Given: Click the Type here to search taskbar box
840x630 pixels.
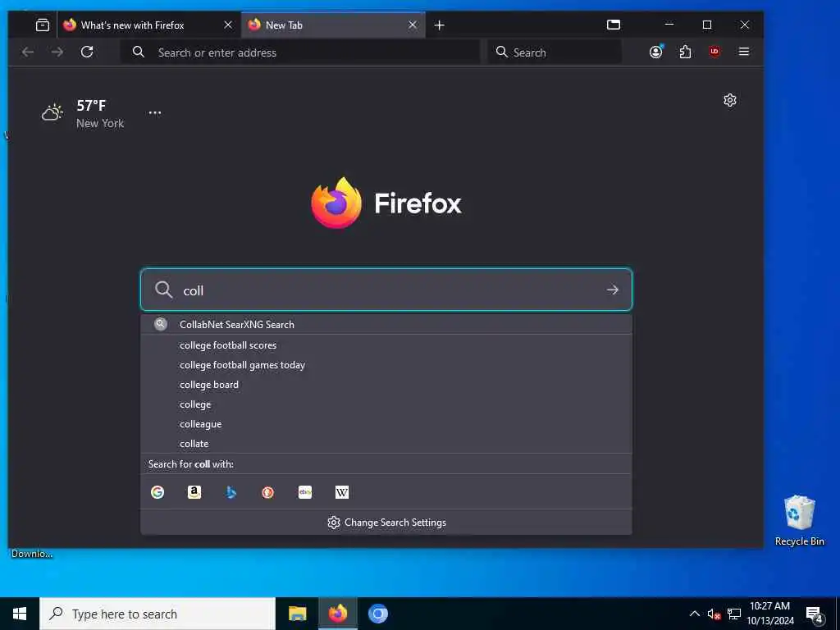Looking at the screenshot, I should [x=157, y=614].
